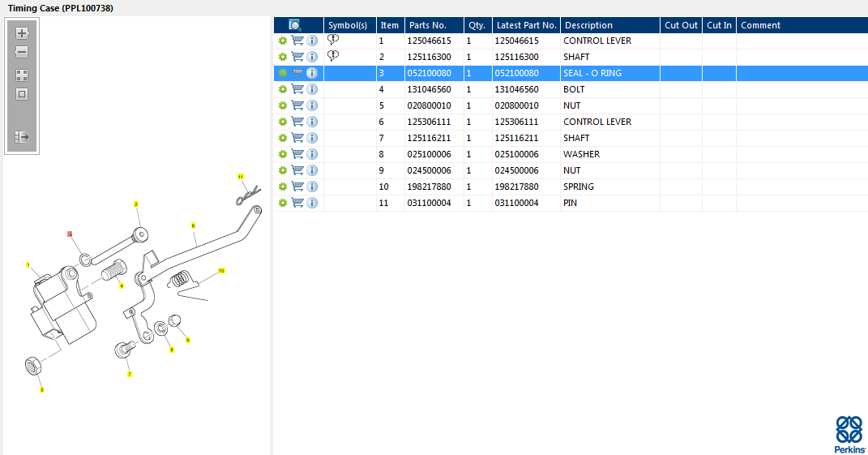Add Washer 025100006 to the cart
The image size is (868, 455).
[x=297, y=154]
